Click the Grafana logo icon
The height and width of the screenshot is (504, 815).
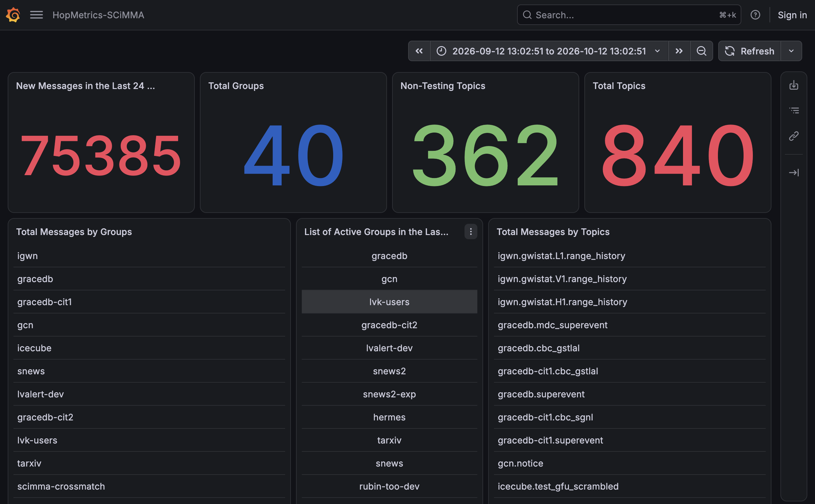click(x=13, y=15)
